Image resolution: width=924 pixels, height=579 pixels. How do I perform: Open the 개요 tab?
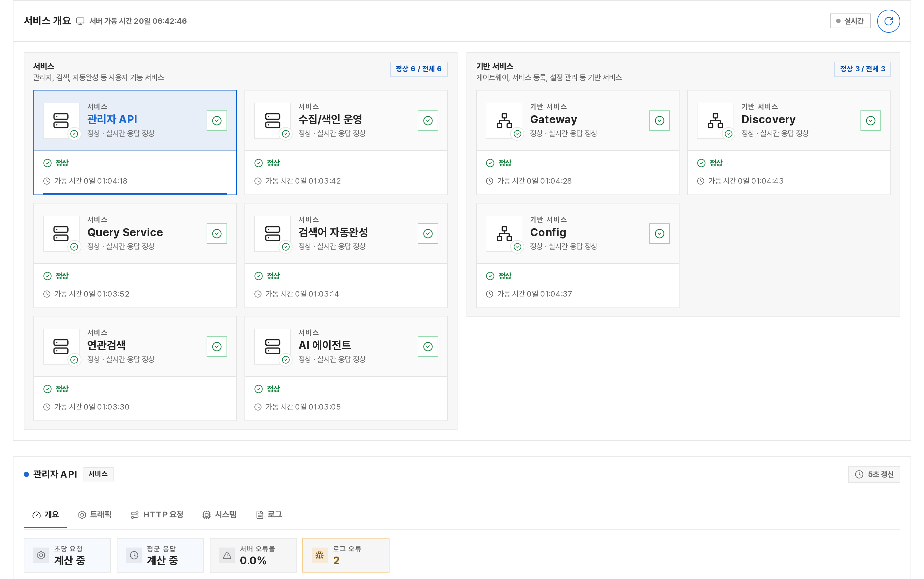45,515
